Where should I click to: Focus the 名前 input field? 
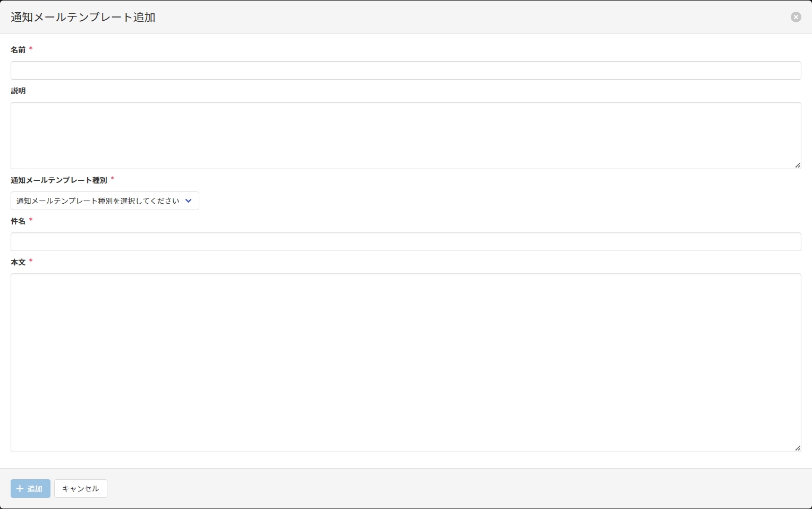(405, 71)
